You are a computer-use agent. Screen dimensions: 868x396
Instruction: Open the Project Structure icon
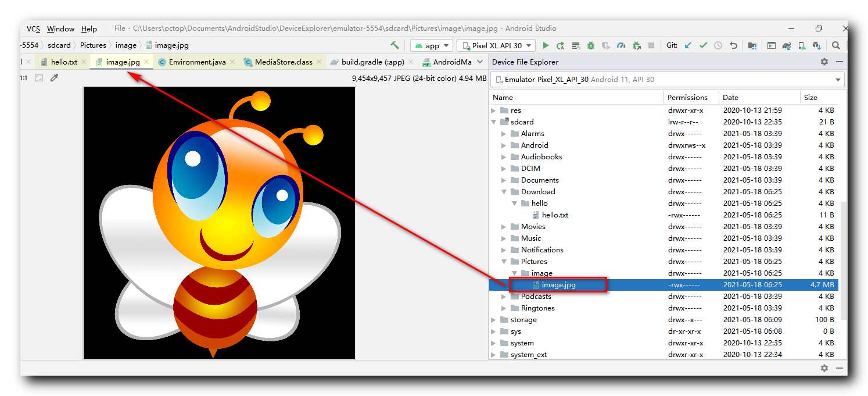tap(752, 45)
